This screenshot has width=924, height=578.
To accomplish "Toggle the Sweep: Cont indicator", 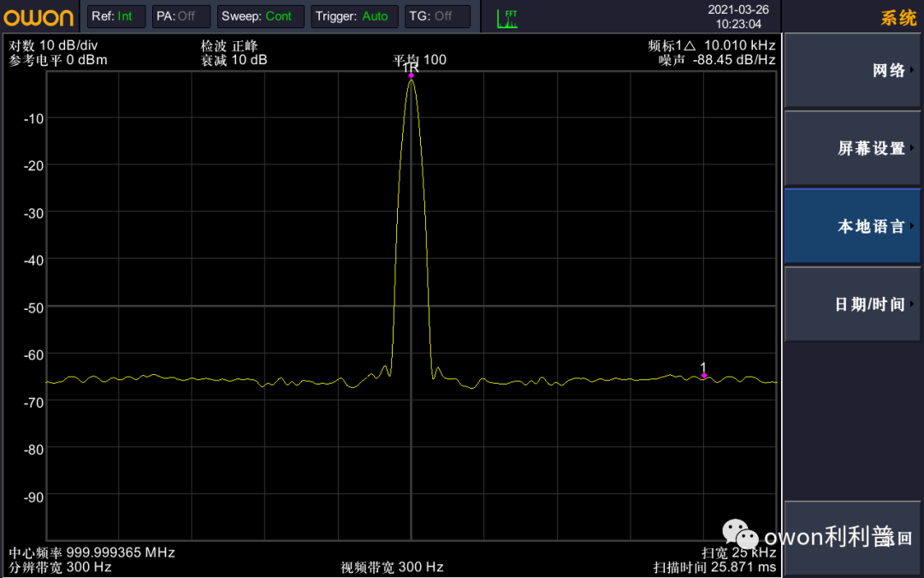I will (260, 16).
